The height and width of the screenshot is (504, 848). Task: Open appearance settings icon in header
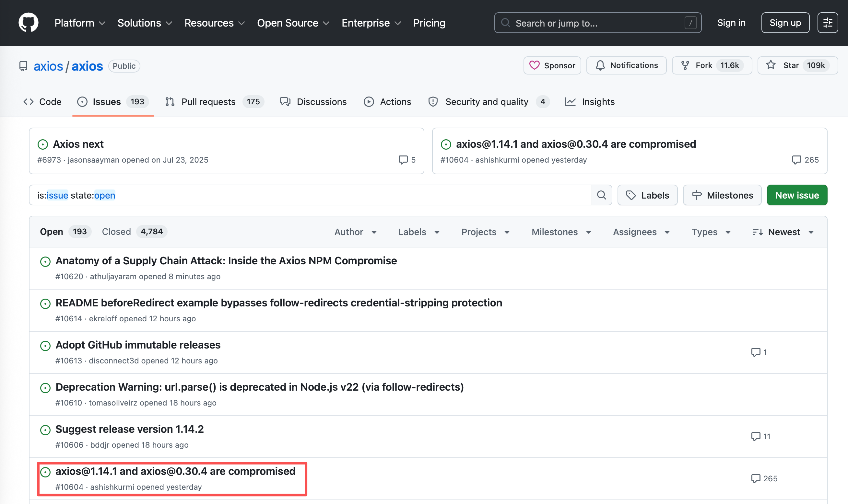pos(828,23)
